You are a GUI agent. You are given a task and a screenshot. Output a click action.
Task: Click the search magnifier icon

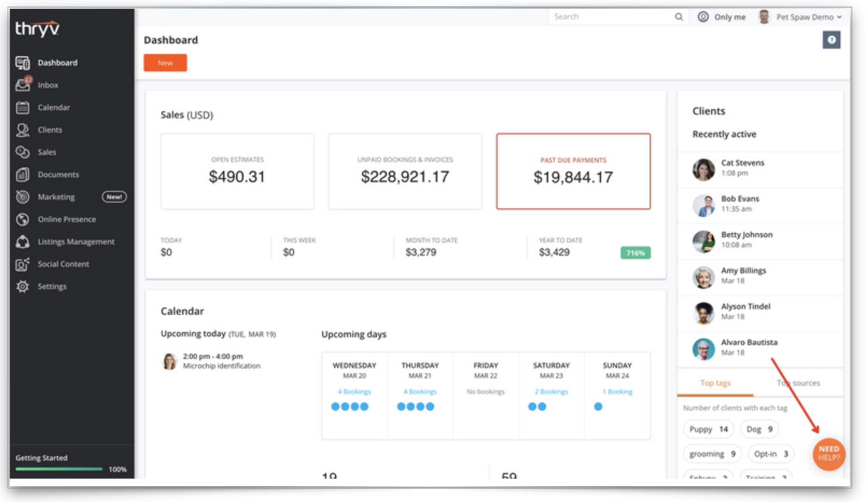[679, 17]
